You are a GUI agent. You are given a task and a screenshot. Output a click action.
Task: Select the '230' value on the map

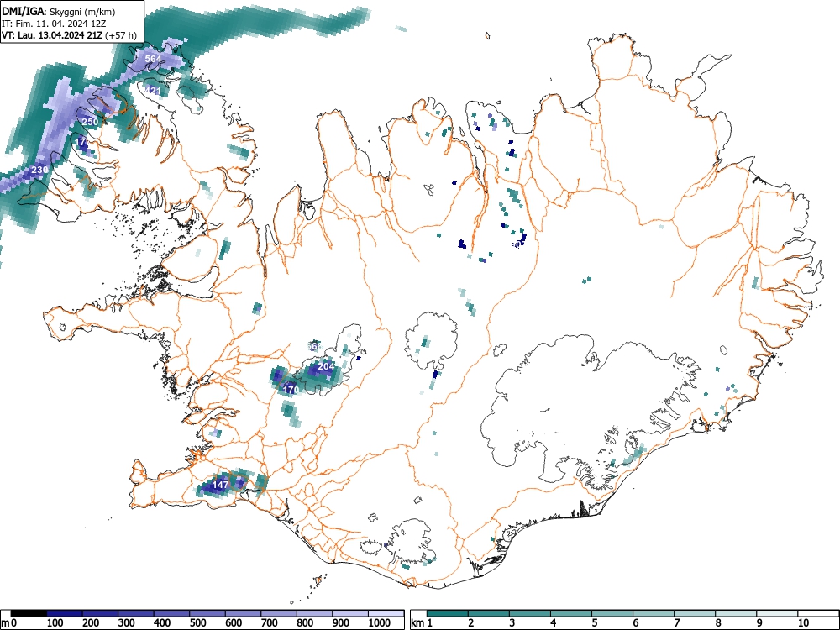pyautogui.click(x=39, y=170)
